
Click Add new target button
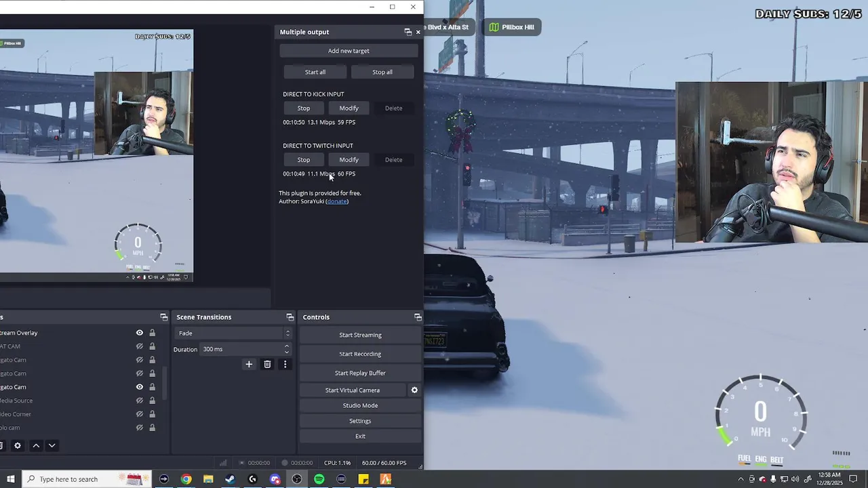pos(349,51)
